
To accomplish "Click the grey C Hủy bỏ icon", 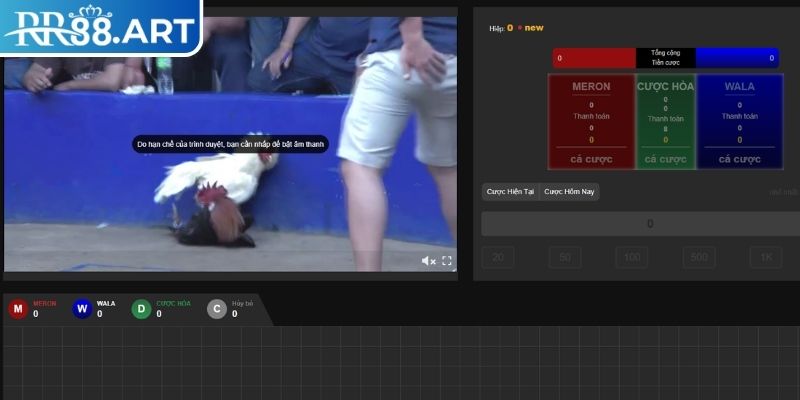I will 216,309.
